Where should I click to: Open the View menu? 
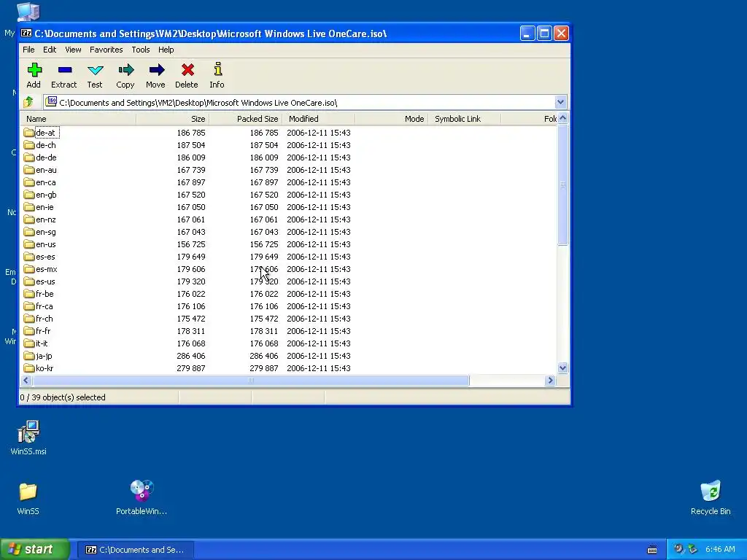tap(73, 50)
